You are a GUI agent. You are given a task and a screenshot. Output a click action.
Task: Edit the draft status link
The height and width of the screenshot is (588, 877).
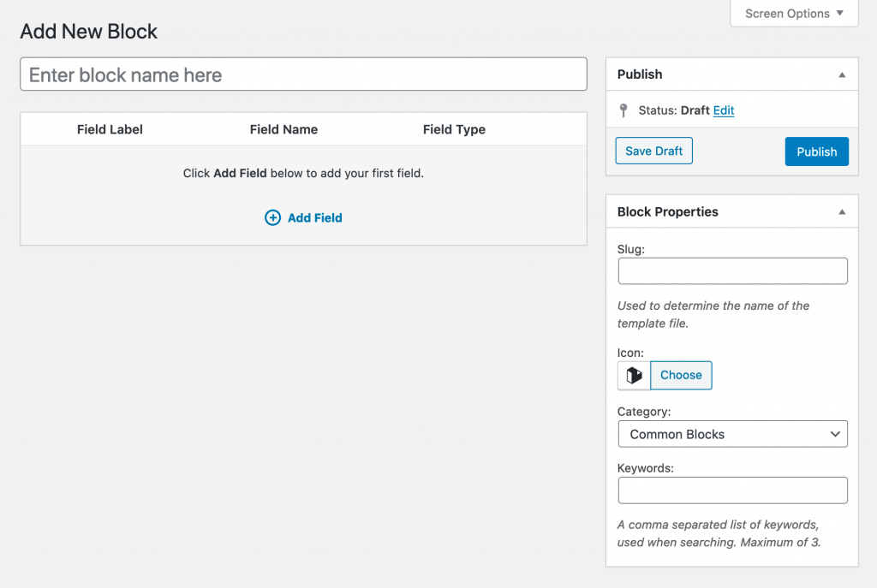tap(724, 110)
